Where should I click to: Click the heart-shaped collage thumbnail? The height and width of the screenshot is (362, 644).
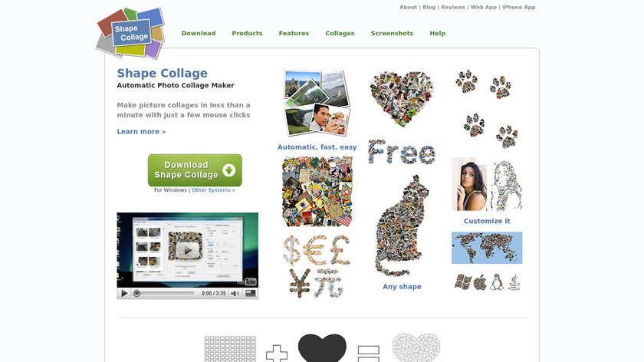coord(401,99)
